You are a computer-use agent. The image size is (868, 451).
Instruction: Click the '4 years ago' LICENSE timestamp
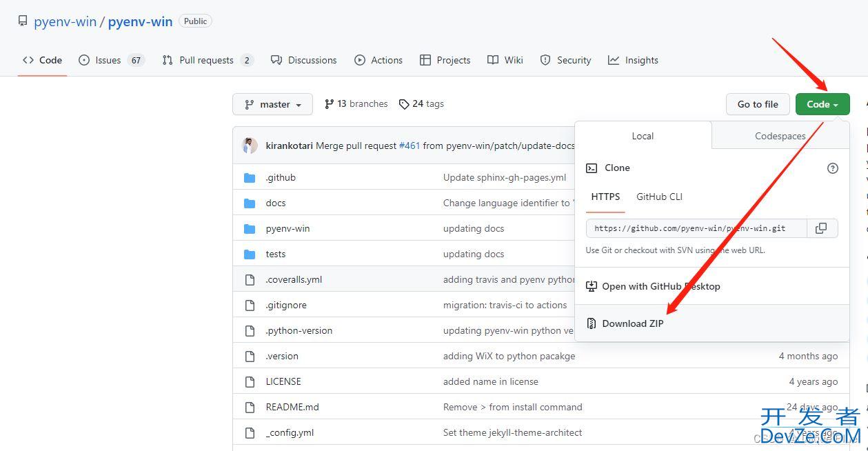coord(814,381)
